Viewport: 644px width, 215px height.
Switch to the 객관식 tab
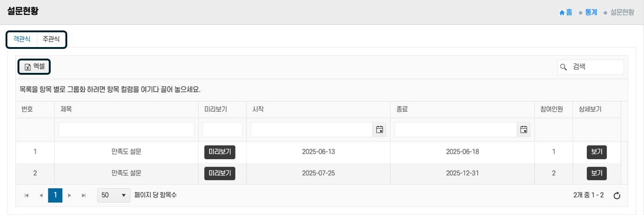pos(22,39)
